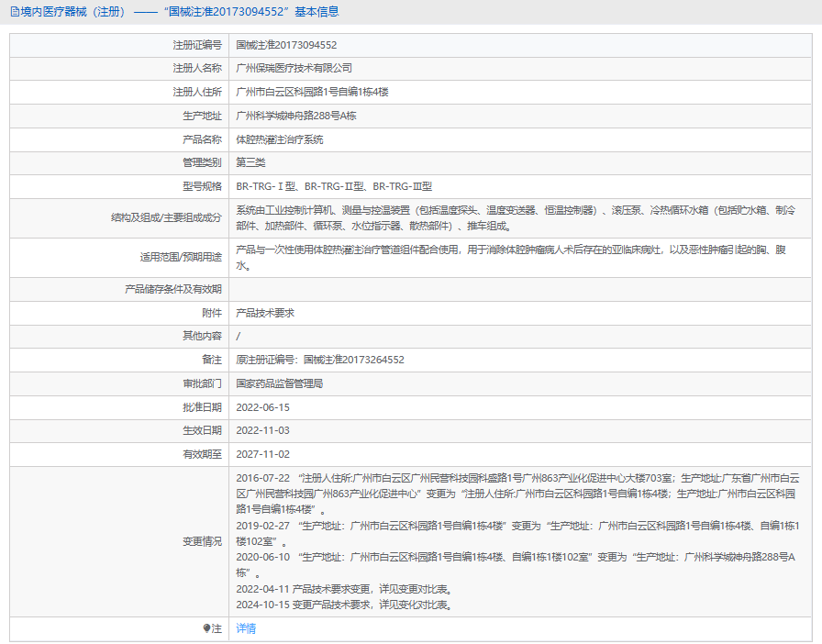The width and height of the screenshot is (822, 644).
Task: Click the 备注 row label
Action: point(212,360)
